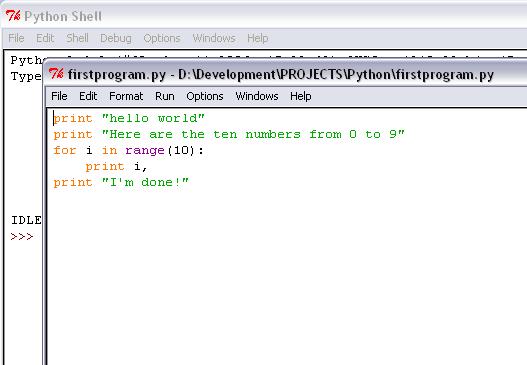Click the range keyword in the for loop
This screenshot has width=527, height=365.
point(145,150)
